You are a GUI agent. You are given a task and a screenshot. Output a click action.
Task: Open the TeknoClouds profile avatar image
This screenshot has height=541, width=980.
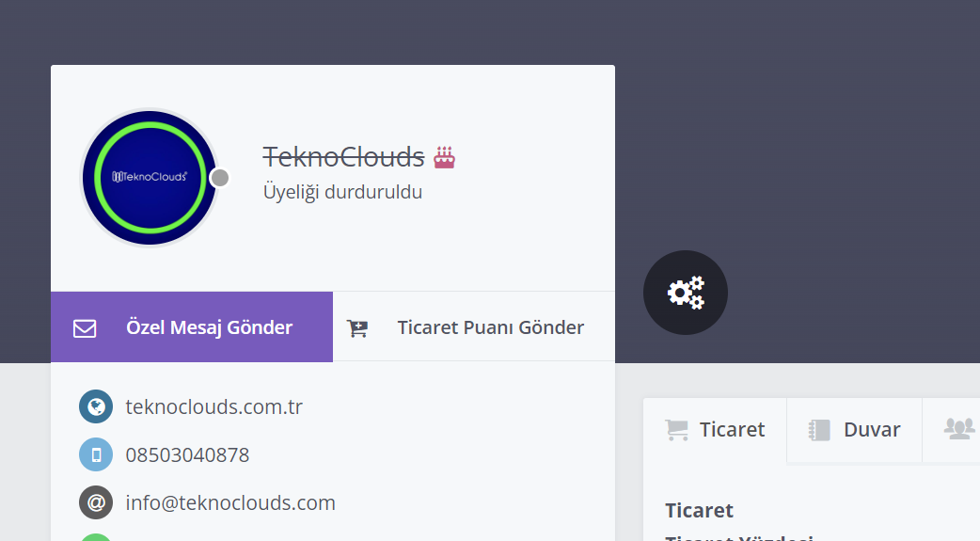click(150, 178)
